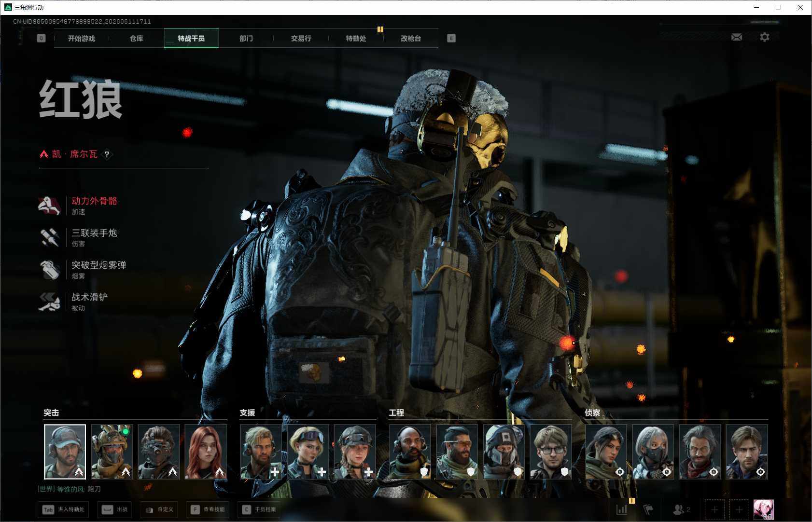The width and height of the screenshot is (812, 522).
Task: Click the 工程 class heading
Action: pos(396,413)
